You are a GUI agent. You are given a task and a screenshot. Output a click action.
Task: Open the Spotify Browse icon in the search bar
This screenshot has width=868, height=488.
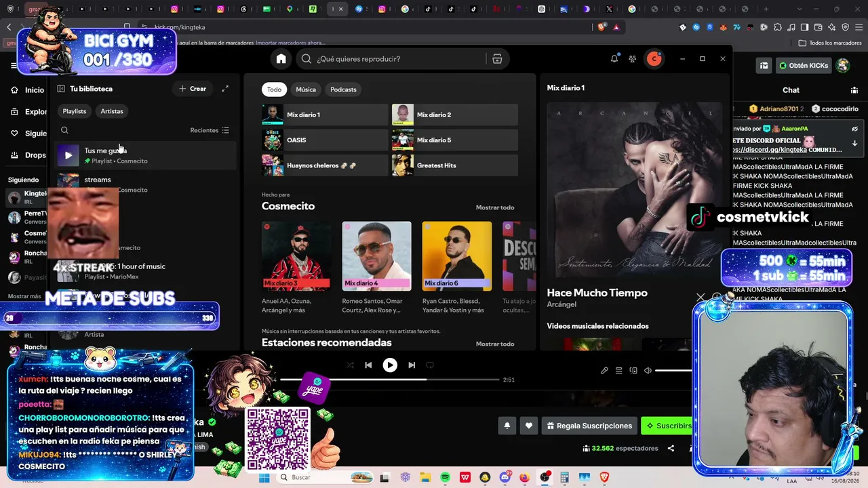497,59
